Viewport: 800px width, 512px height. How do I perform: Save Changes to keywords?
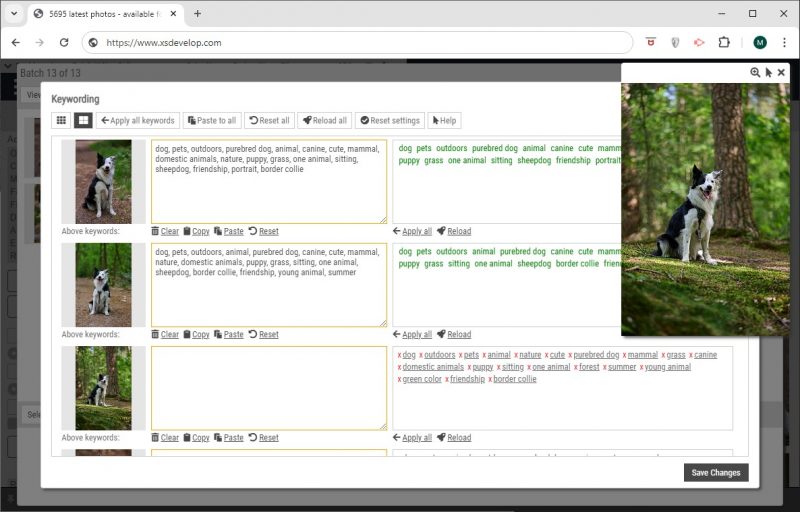pos(715,473)
